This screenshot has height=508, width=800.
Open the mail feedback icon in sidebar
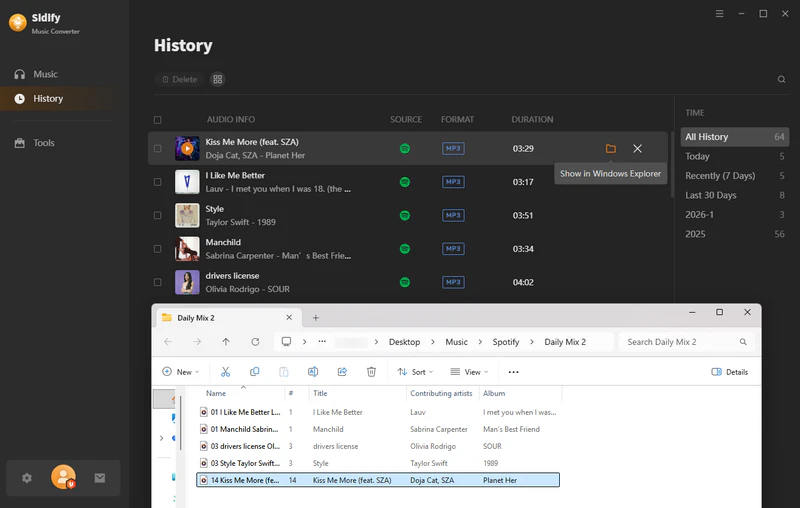(100, 478)
